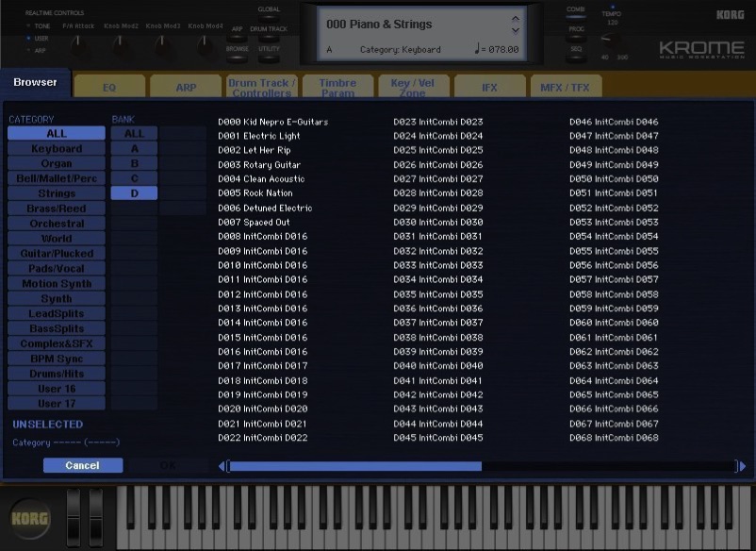Open the Browser tab
756x551 pixels.
35,82
